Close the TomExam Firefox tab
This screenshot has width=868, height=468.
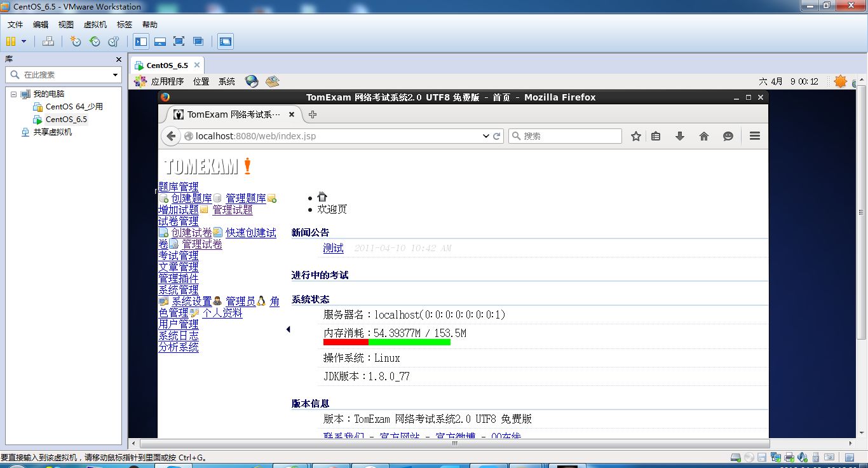pyautogui.click(x=292, y=114)
